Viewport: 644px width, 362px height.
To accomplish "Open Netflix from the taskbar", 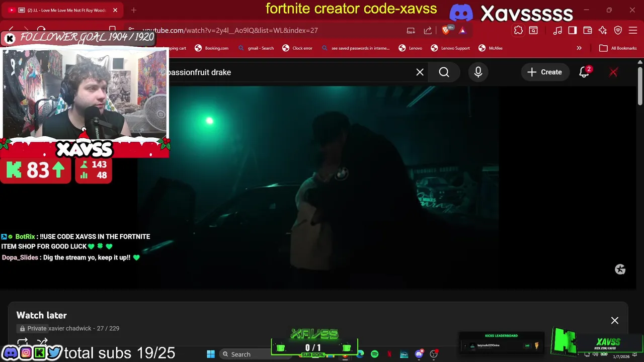I will (x=389, y=354).
